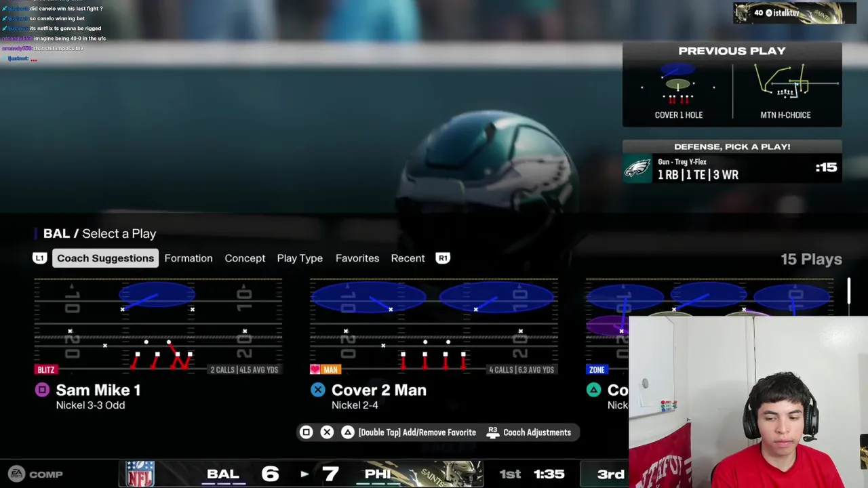Click the COMP label in scorebar
Screen dimensions: 868x488
click(46, 474)
